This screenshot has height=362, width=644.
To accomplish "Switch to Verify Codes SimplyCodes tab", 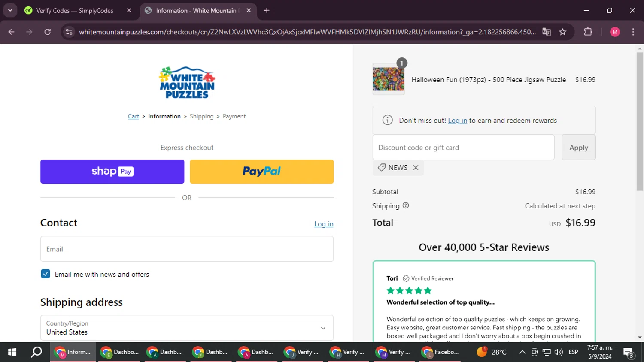I will click(x=75, y=10).
